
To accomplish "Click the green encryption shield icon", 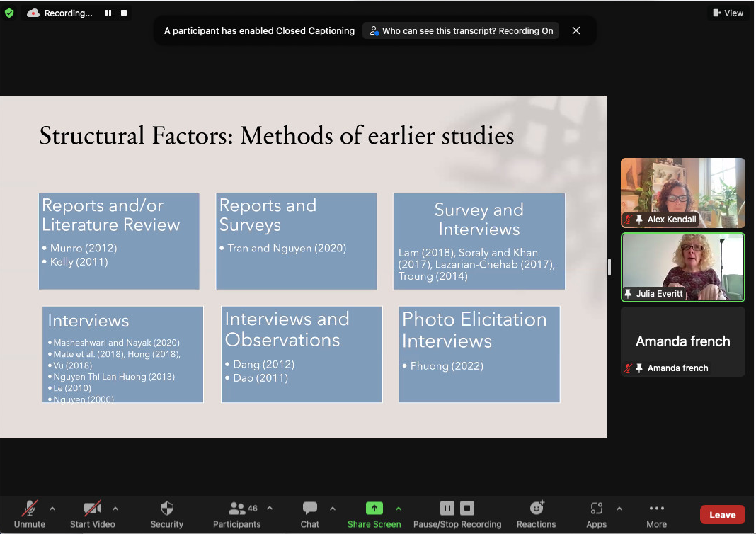I will click(9, 13).
